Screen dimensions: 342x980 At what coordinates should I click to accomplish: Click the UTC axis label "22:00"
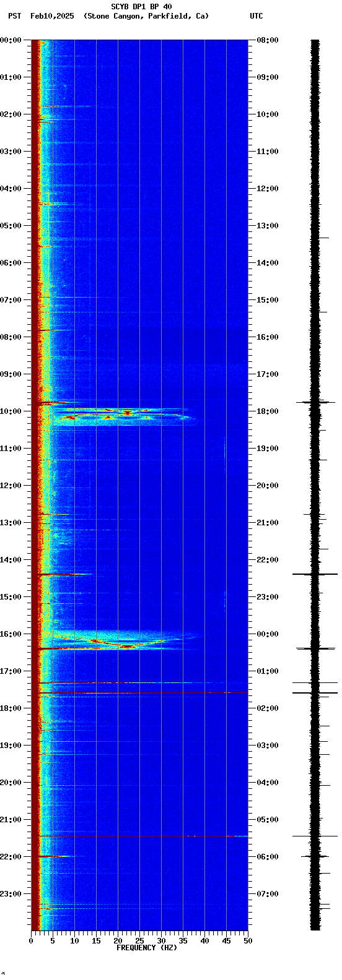[268, 560]
